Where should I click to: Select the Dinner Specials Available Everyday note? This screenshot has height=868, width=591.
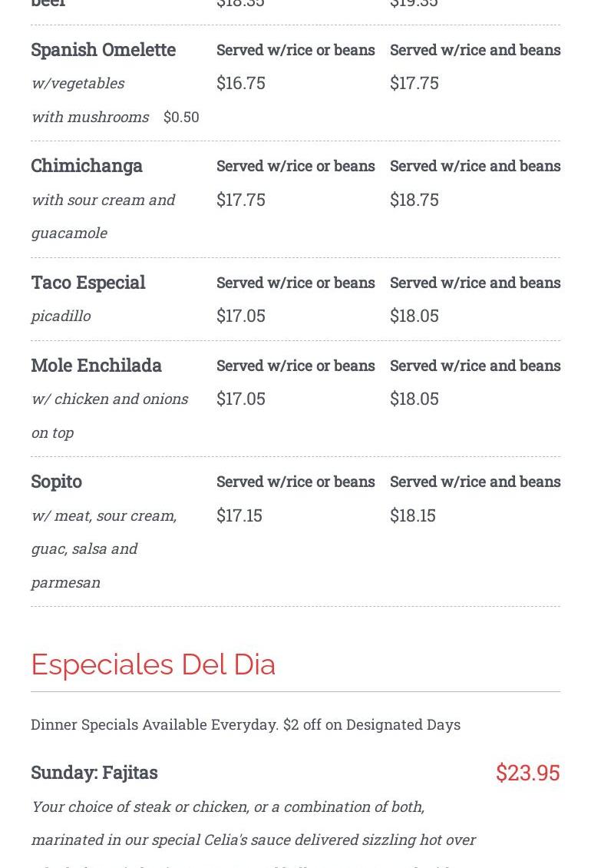pos(245,724)
